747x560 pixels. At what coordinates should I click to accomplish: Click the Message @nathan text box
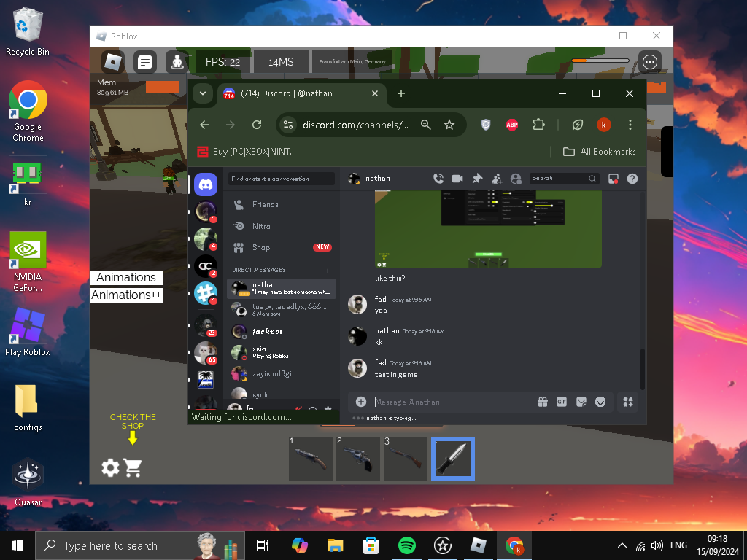(x=452, y=402)
